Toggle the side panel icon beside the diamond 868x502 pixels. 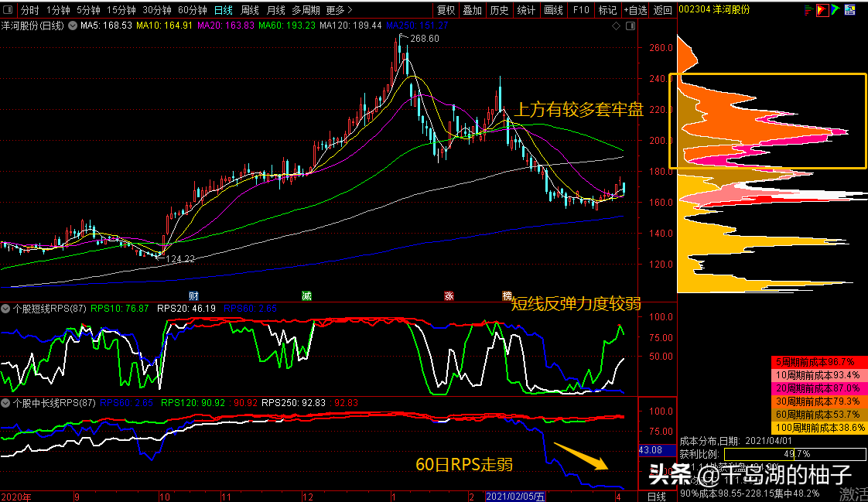630,26
